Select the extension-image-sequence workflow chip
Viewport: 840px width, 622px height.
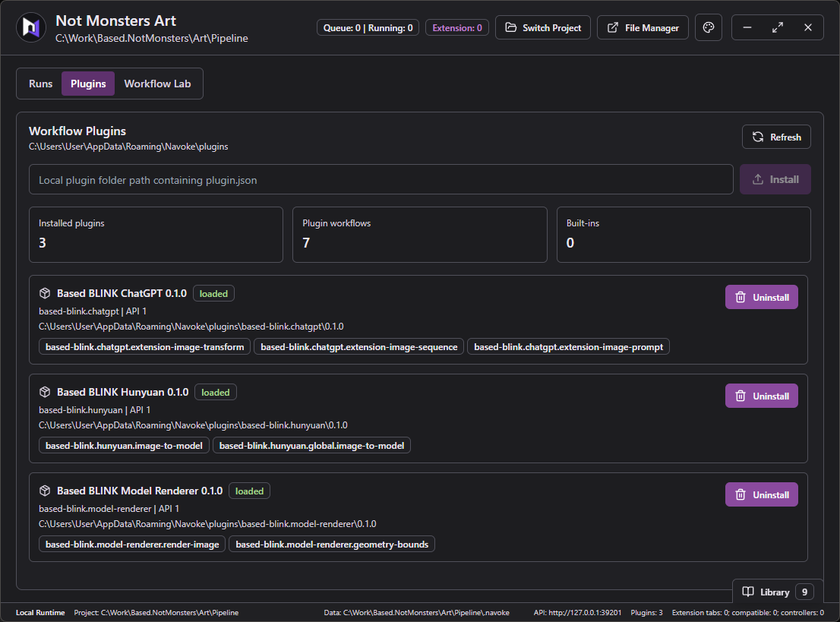(x=359, y=346)
